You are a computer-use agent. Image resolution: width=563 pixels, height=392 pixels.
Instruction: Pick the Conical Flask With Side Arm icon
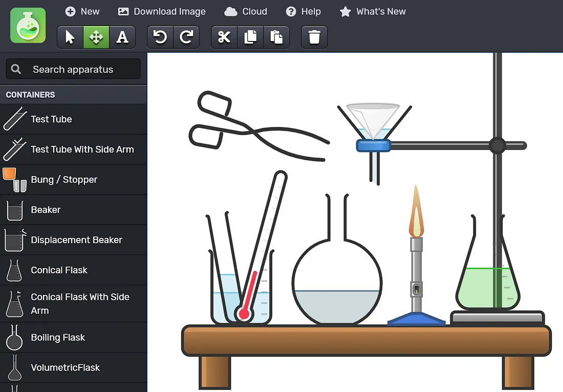[14, 303]
